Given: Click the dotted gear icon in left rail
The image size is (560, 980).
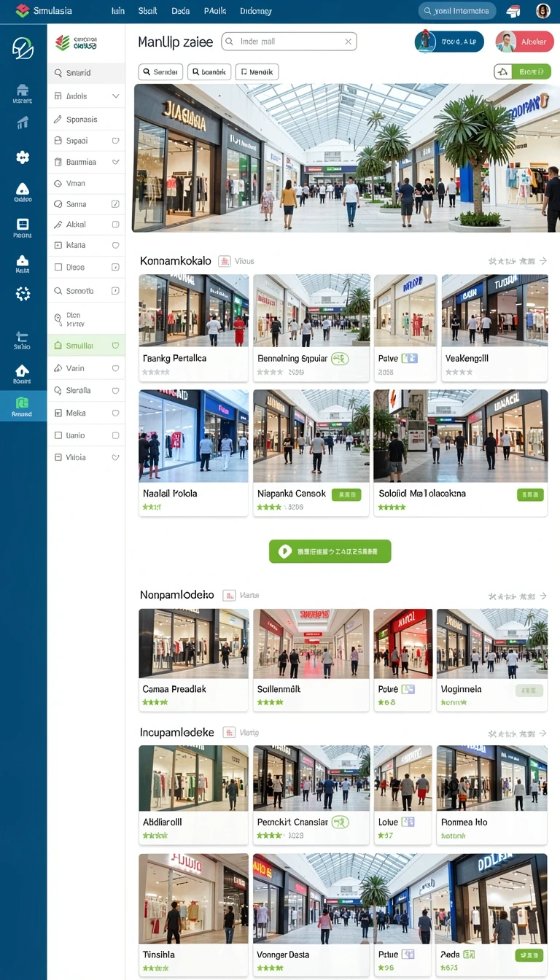Looking at the screenshot, I should click(23, 293).
